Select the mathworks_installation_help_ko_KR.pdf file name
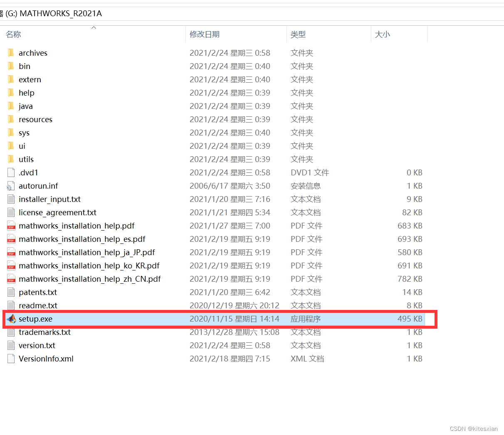The image size is (504, 435). [89, 265]
